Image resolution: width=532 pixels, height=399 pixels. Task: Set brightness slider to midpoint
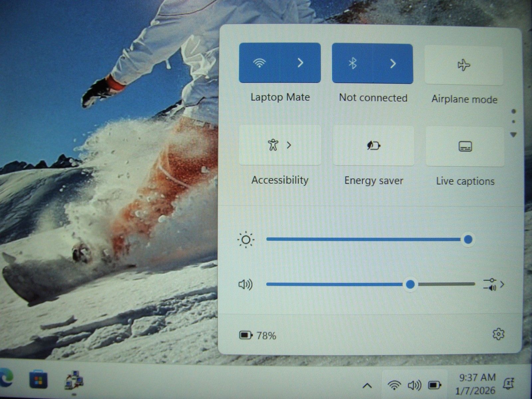[367, 239]
